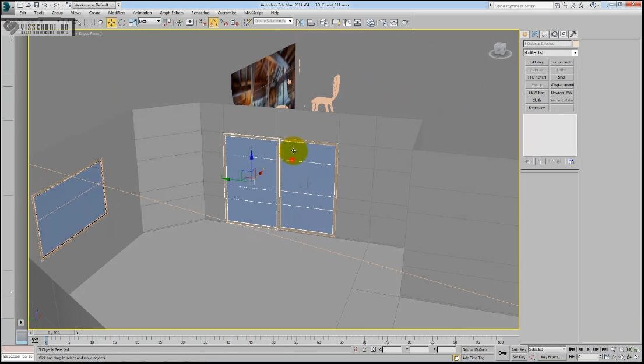Image resolution: width=644 pixels, height=364 pixels.
Task: Select the Select and Move tool
Action: coord(111,23)
